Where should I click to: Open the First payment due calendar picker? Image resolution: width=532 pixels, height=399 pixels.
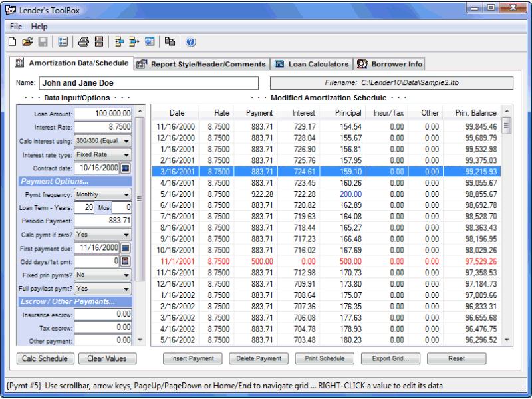(125, 248)
